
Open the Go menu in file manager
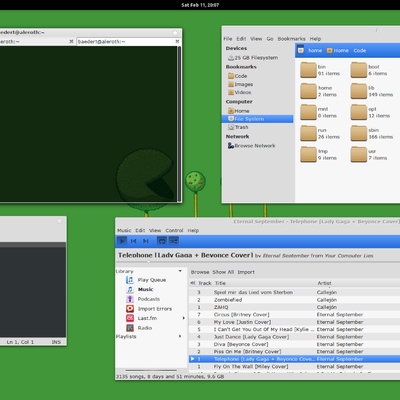pyautogui.click(x=270, y=39)
